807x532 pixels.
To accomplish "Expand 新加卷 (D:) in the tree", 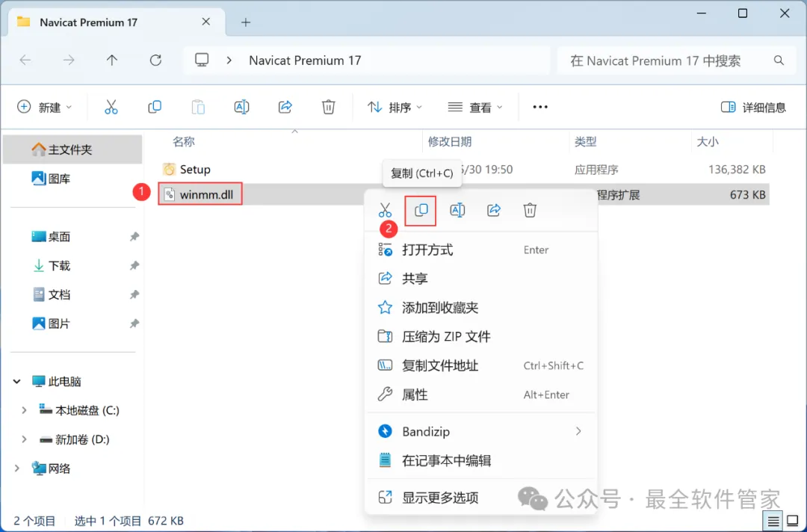I will 24,439.
